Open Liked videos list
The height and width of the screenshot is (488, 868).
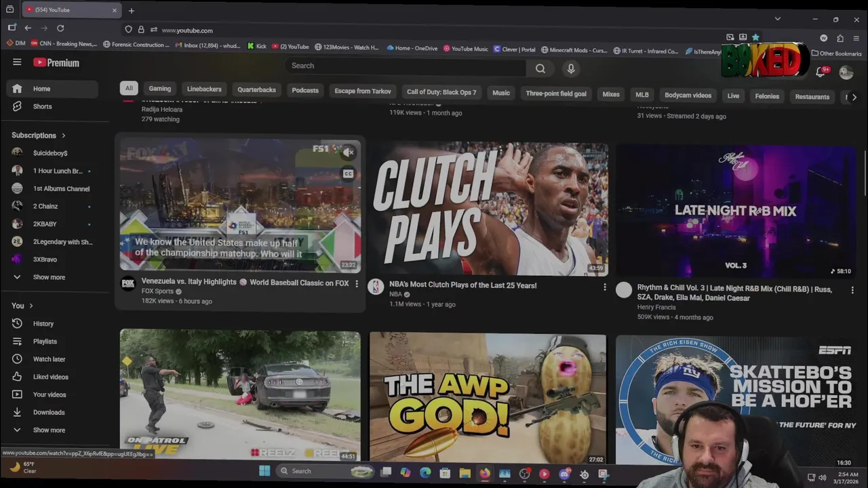pyautogui.click(x=52, y=377)
